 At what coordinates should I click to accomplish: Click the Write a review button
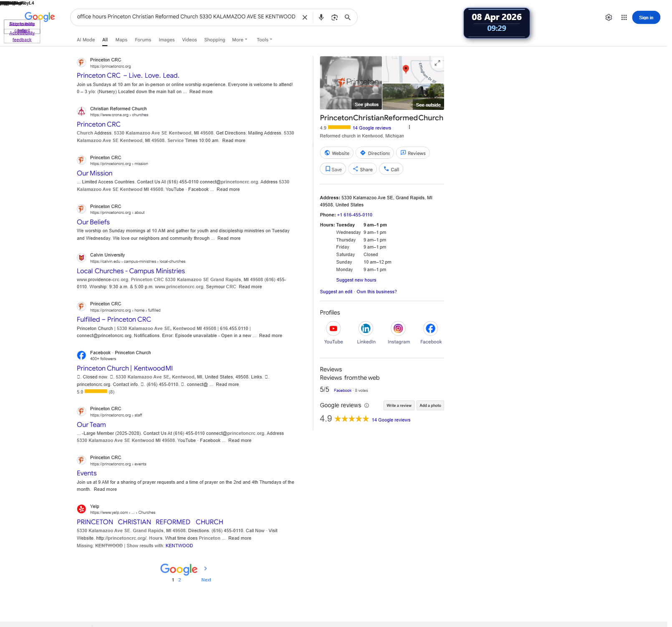click(399, 406)
